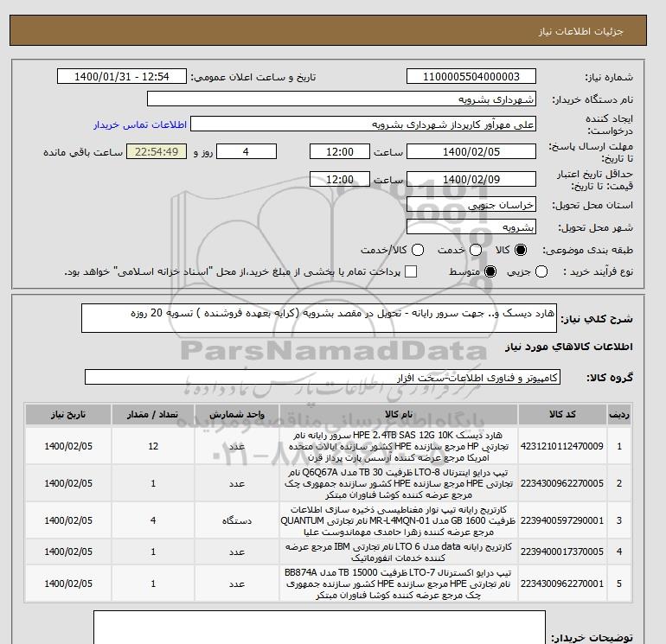Click the delivery city field بشرویه
This screenshot has width=666, height=644.
(471, 227)
